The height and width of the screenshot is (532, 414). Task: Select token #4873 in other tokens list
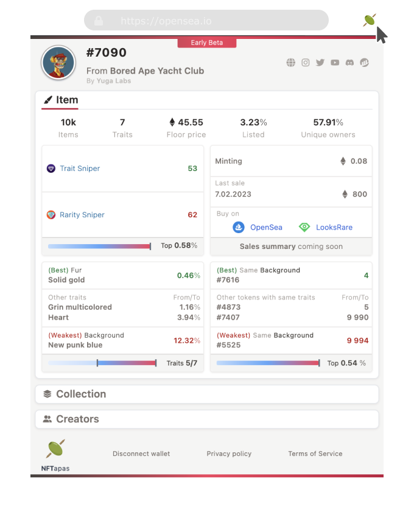(228, 307)
